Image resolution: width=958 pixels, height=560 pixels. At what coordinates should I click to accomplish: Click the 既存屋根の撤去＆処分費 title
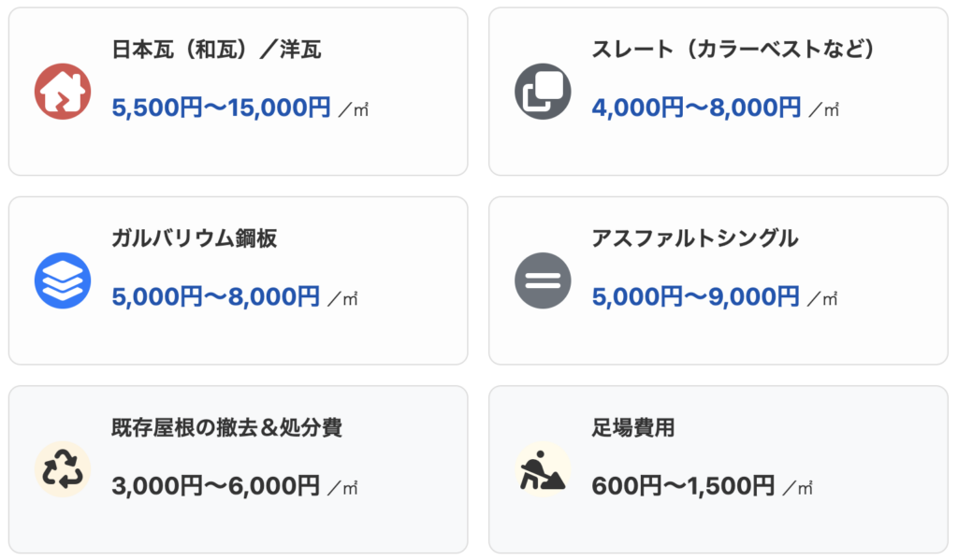point(226,428)
